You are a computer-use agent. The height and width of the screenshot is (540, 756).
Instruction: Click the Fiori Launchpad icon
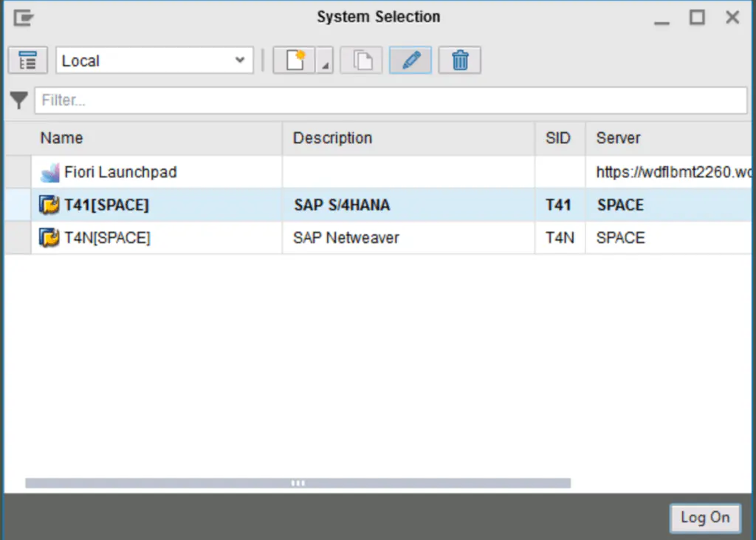point(49,173)
